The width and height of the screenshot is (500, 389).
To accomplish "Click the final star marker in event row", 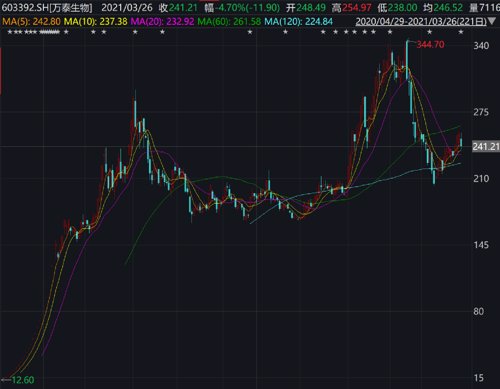I will pyautogui.click(x=461, y=32).
